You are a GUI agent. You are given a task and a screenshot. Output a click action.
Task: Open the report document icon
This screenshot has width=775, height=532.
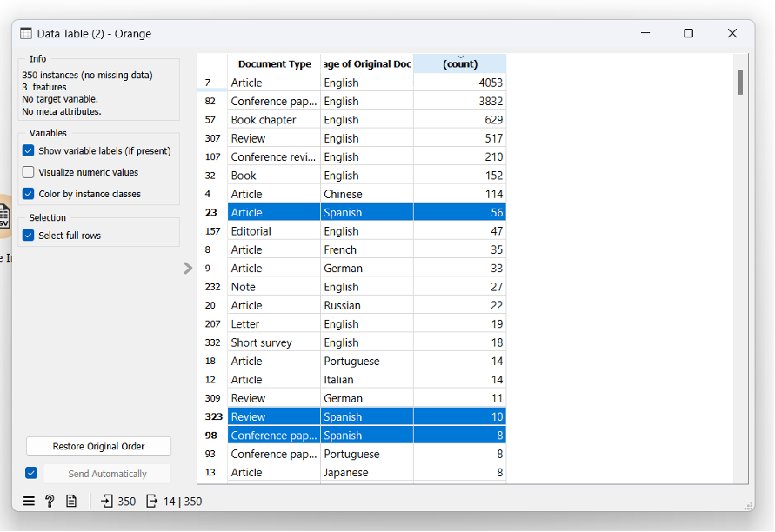coord(71,501)
